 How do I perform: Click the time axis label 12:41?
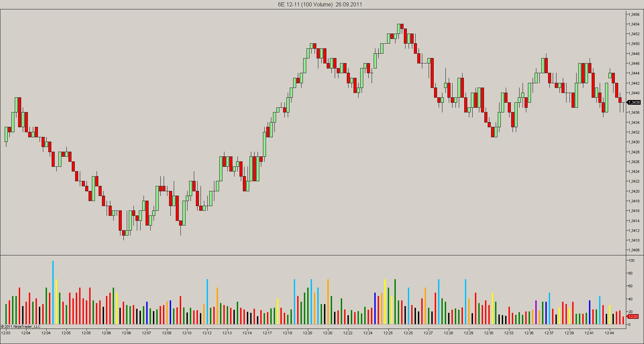point(589,333)
